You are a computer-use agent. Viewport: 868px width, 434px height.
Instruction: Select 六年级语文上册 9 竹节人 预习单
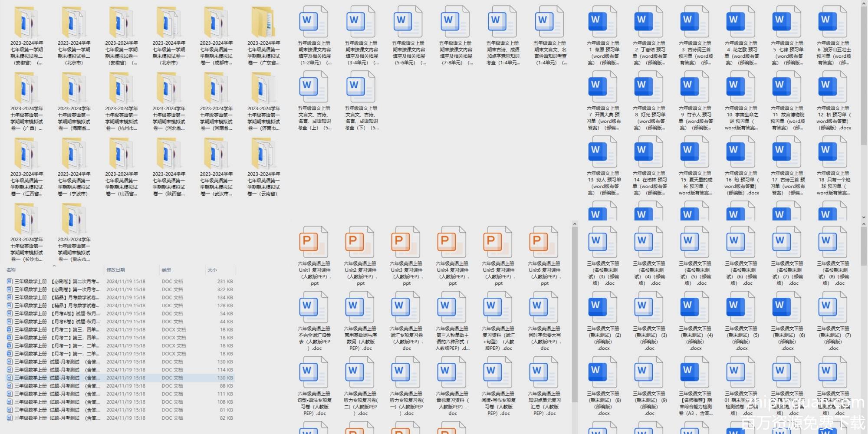tap(695, 101)
